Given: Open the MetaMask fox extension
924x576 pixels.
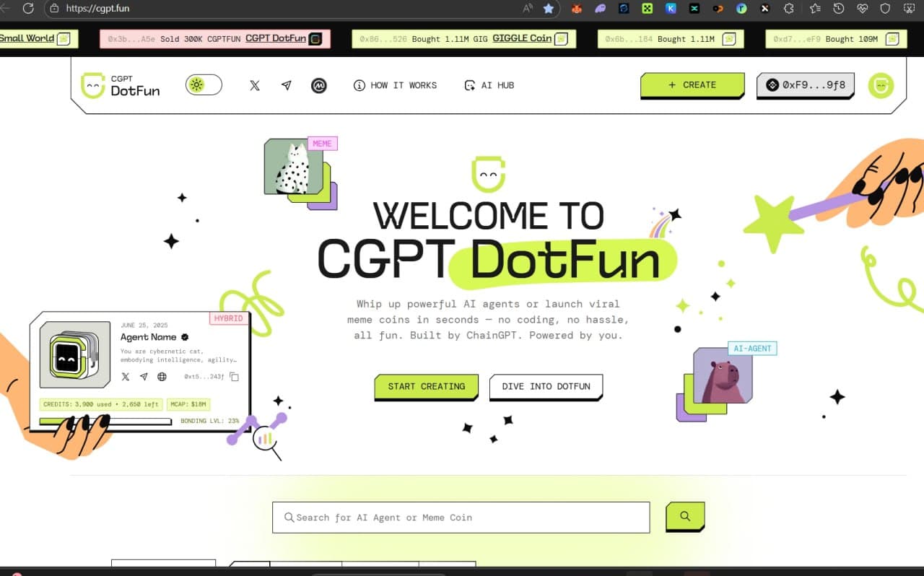Looking at the screenshot, I should pyautogui.click(x=577, y=9).
